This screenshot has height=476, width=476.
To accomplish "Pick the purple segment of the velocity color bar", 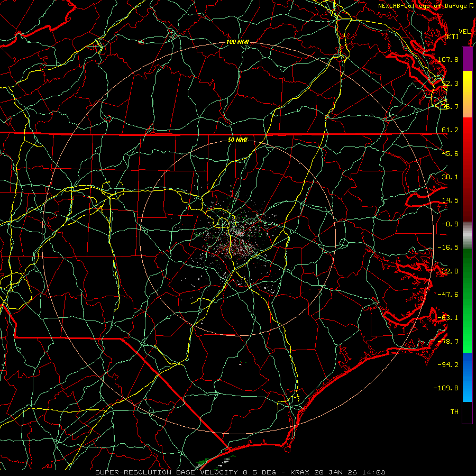I will tap(467, 59).
